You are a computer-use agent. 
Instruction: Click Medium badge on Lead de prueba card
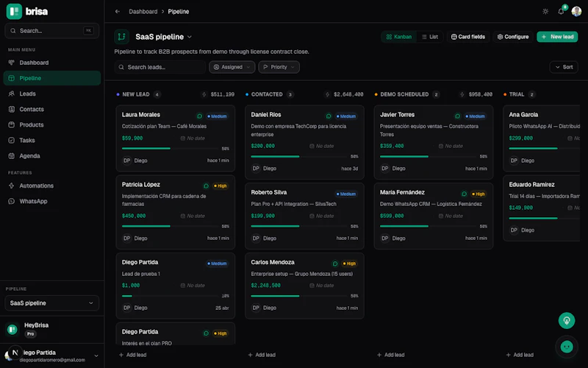(x=217, y=263)
